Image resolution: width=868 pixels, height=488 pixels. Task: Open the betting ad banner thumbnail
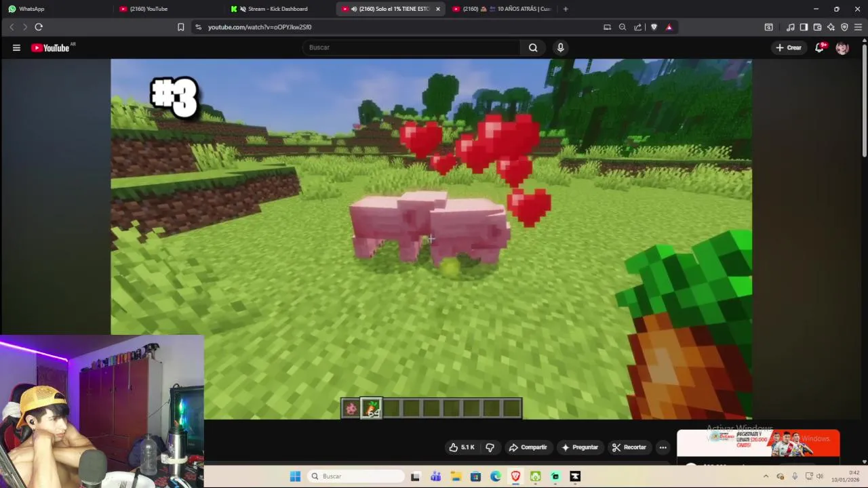click(758, 444)
